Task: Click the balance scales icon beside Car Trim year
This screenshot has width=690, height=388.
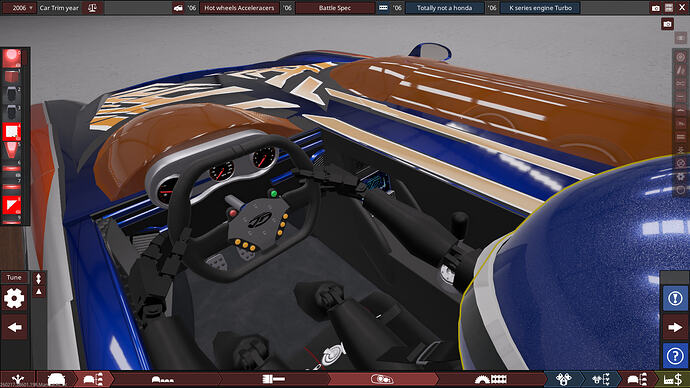Action: coord(92,8)
